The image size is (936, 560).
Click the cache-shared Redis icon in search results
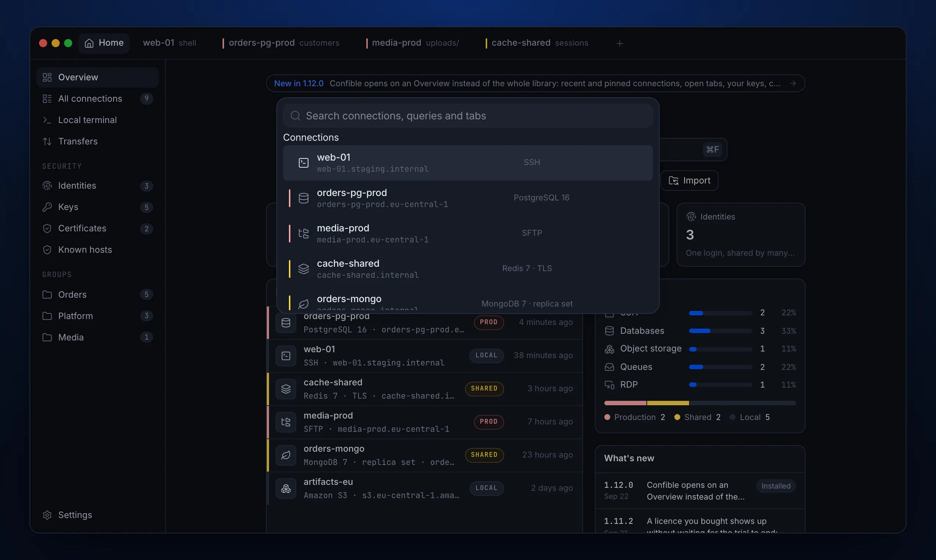pyautogui.click(x=303, y=269)
